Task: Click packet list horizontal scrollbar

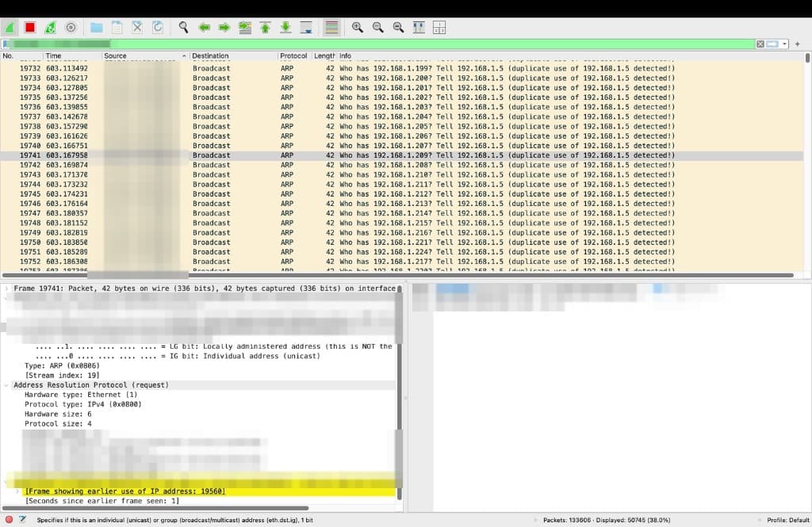Action: click(x=398, y=276)
